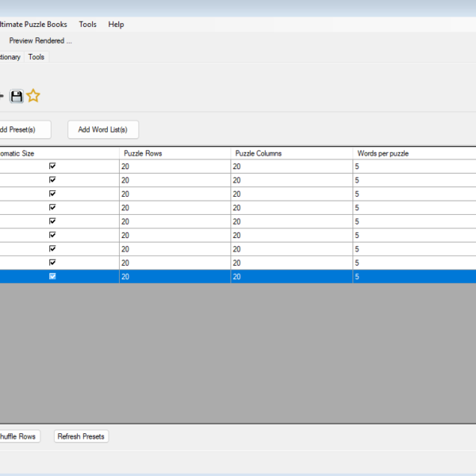The height and width of the screenshot is (476, 476).
Task: Open the Help menu
Action: (116, 25)
